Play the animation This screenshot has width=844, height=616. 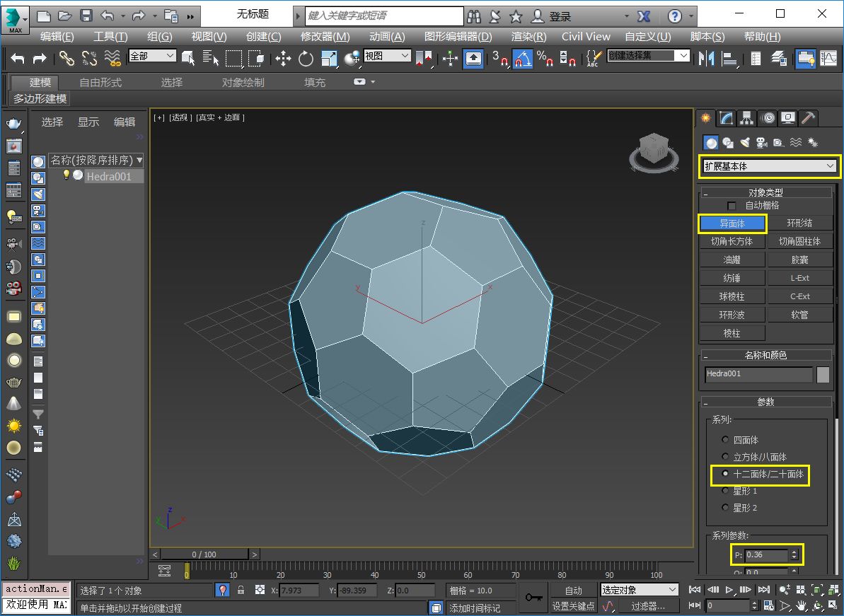[729, 590]
